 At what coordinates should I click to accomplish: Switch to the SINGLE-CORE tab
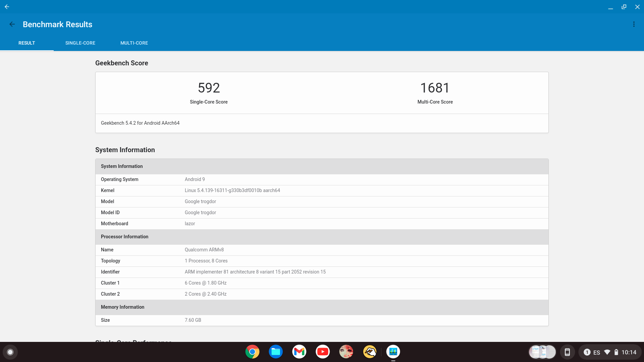click(80, 43)
